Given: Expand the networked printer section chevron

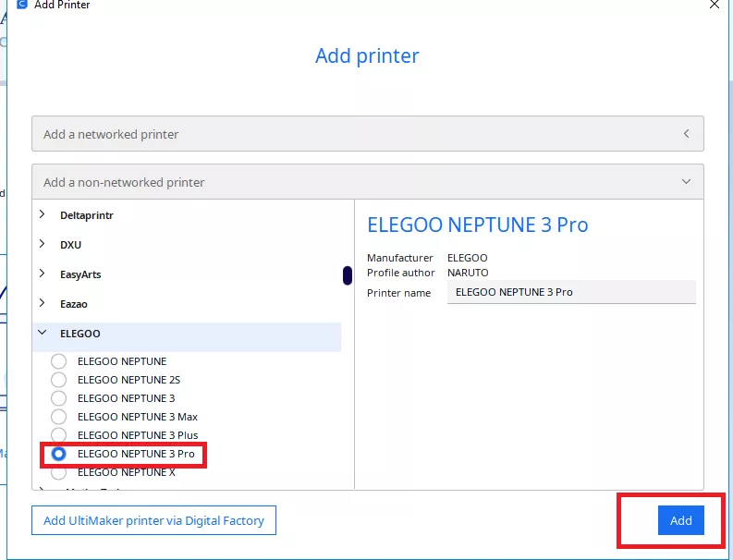Looking at the screenshot, I should [686, 134].
